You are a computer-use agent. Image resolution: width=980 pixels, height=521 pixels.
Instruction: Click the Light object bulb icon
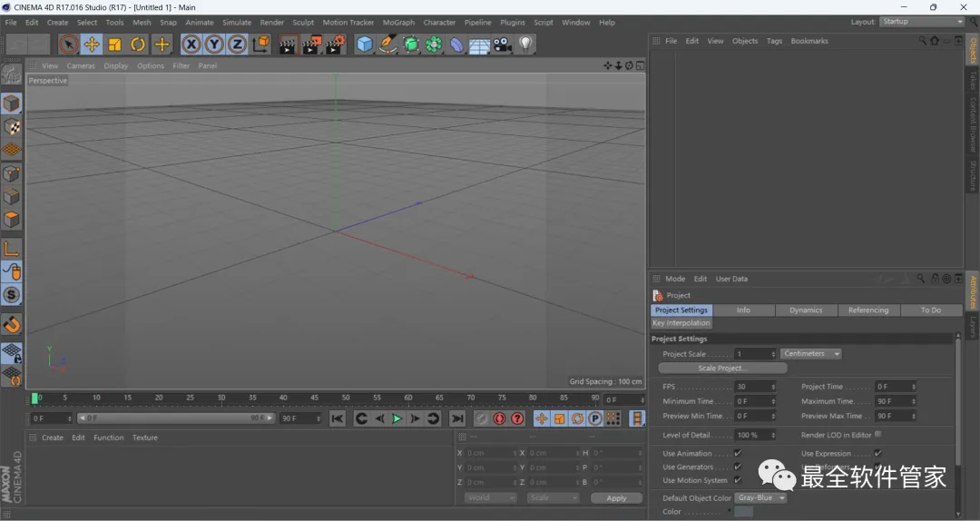tap(526, 44)
